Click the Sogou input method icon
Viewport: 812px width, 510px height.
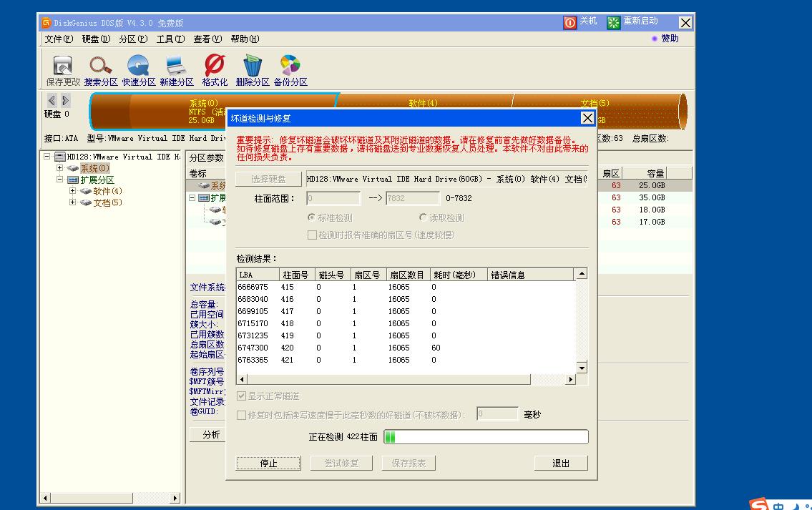(759, 504)
